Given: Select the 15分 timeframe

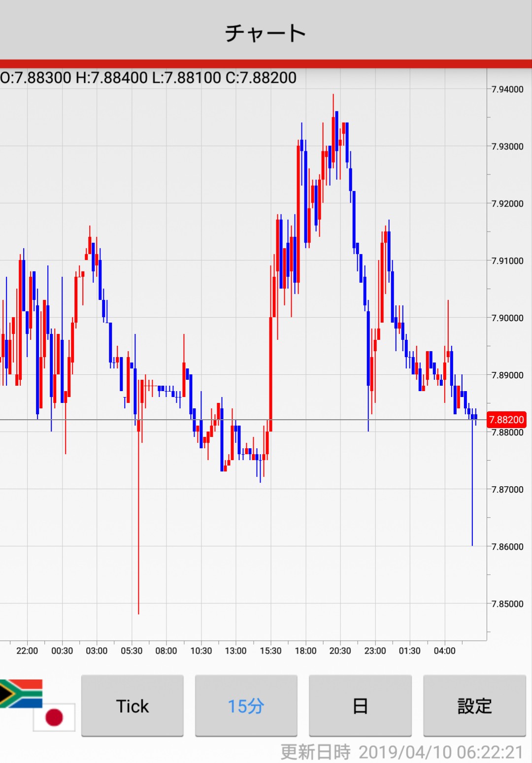Looking at the screenshot, I should coord(246,706).
